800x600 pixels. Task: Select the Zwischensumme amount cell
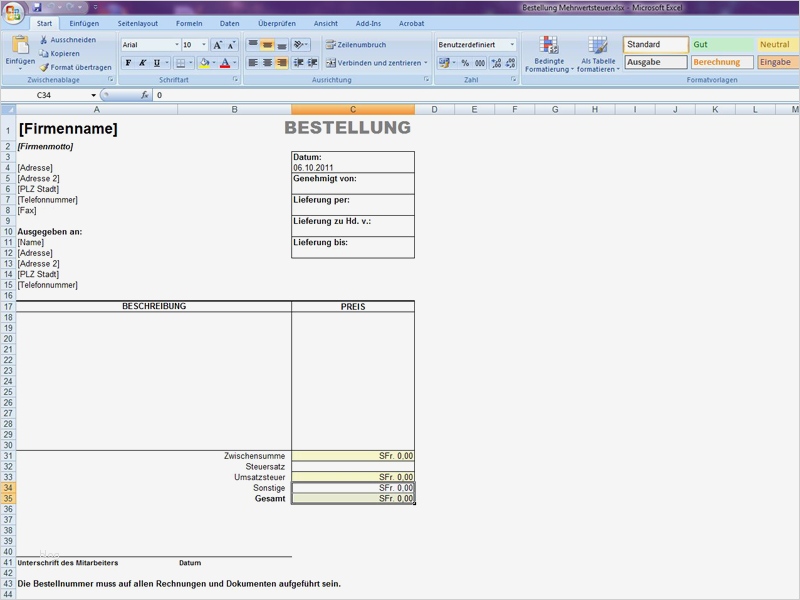[x=353, y=456]
